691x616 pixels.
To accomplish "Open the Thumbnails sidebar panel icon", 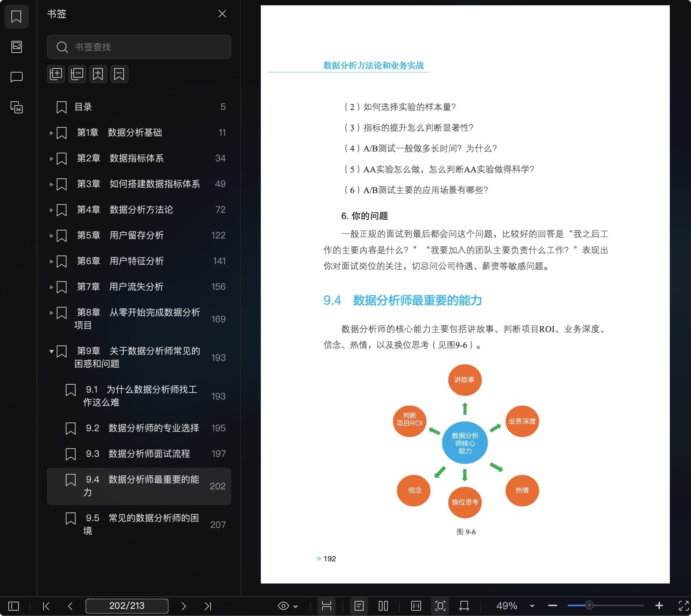I will [16, 47].
